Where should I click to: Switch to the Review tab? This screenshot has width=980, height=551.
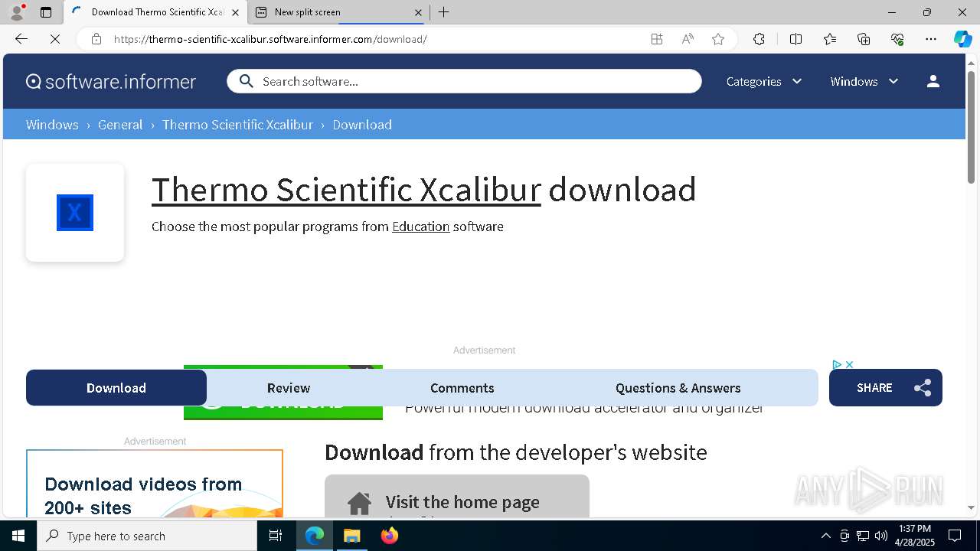(289, 388)
